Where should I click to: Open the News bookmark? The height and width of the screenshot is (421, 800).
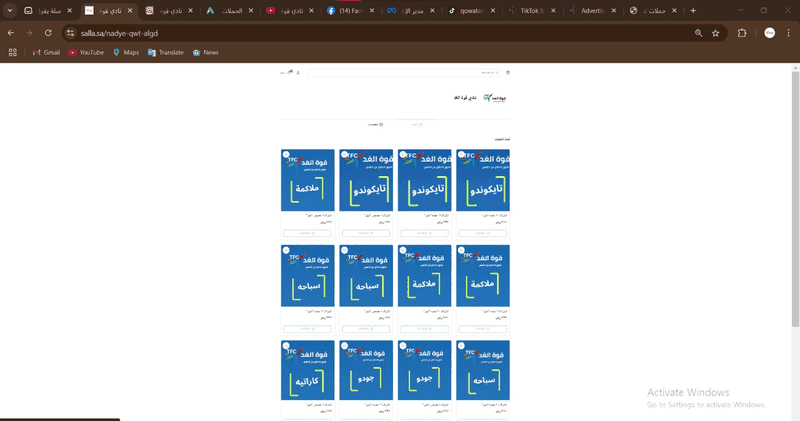(x=206, y=53)
